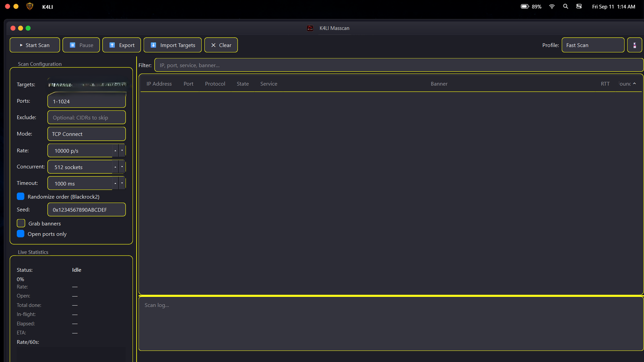Open Import Targets dialog
This screenshot has width=644, height=362.
tap(173, 45)
